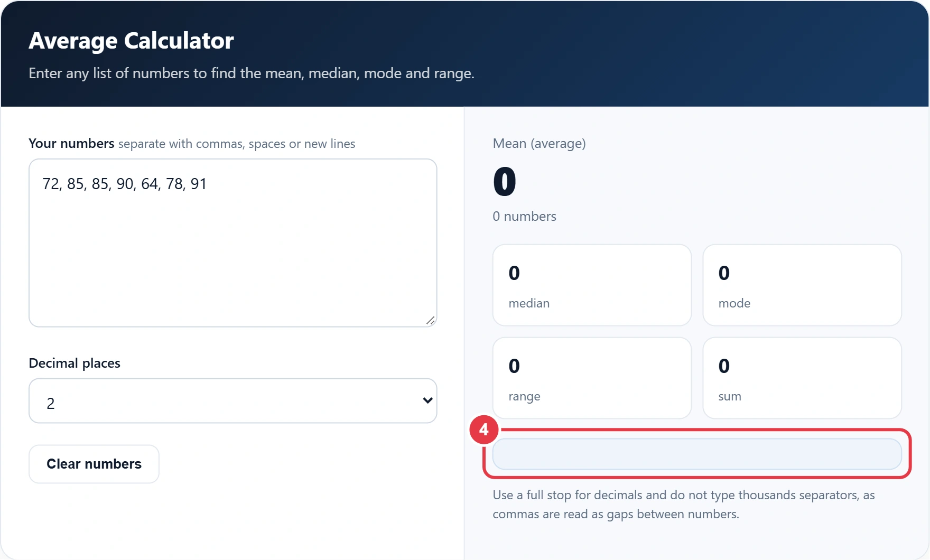The image size is (930, 560).
Task: Click the Average Calculator heading
Action: (x=131, y=41)
